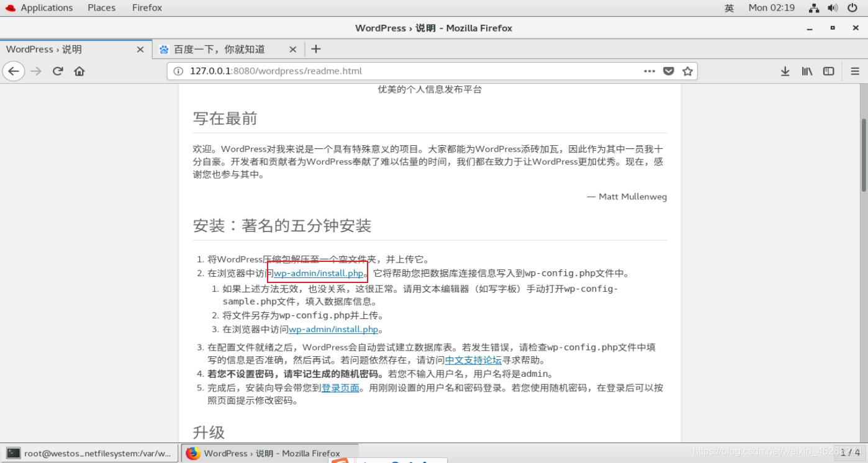
Task: Open the Places menu
Action: tap(101, 8)
